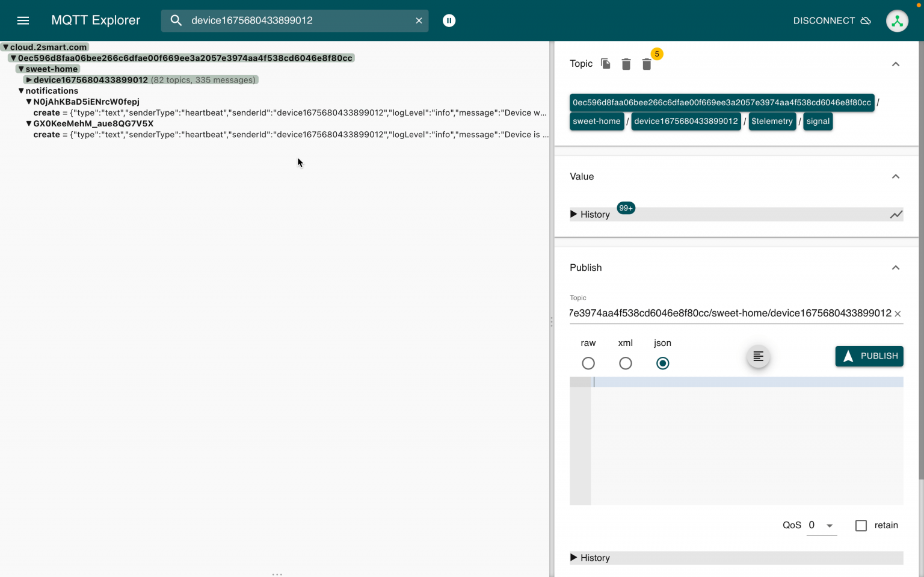Click the format JSON icon above the editor
Viewport: 924px width, 577px height.
tap(757, 356)
